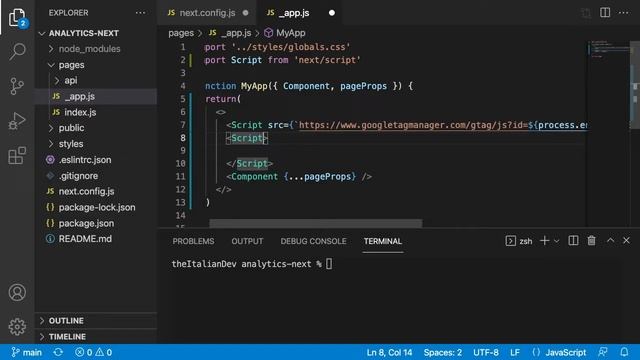Switch to the PROBLEMS tab
Screen dimensions: 640x360
click(x=193, y=241)
